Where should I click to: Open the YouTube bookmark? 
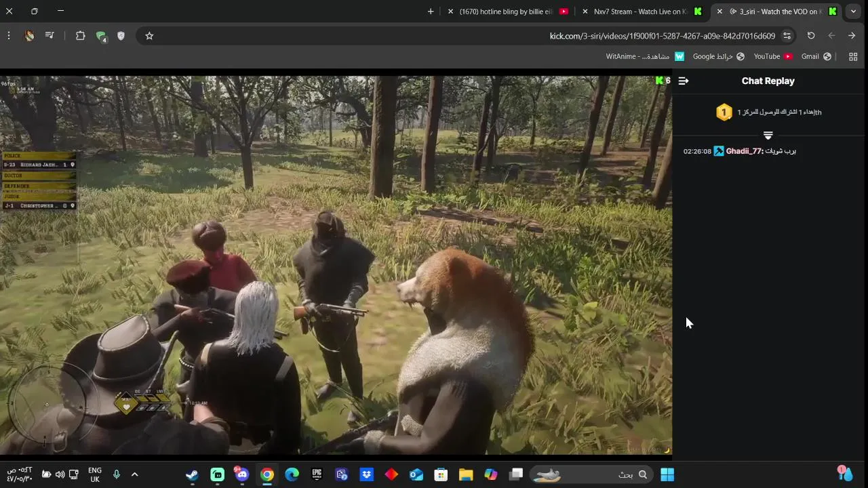(773, 57)
